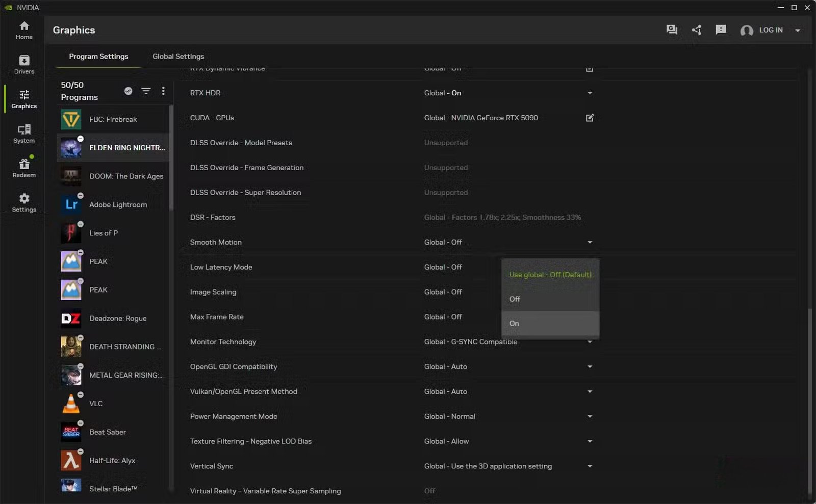Click the edit icon next to CUDA - GPUs
Viewport: 816px width, 504px height.
(590, 118)
